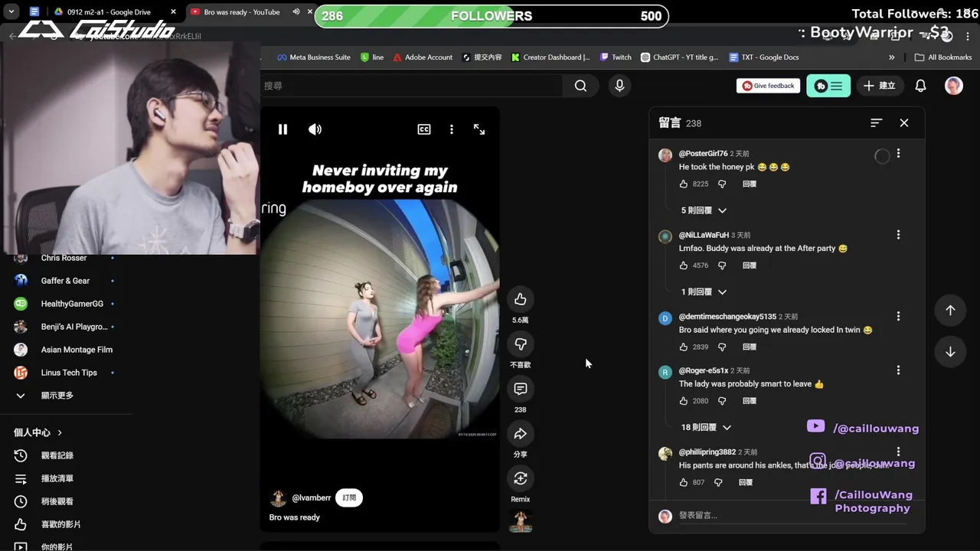Open the notifications bell

pyautogui.click(x=921, y=86)
